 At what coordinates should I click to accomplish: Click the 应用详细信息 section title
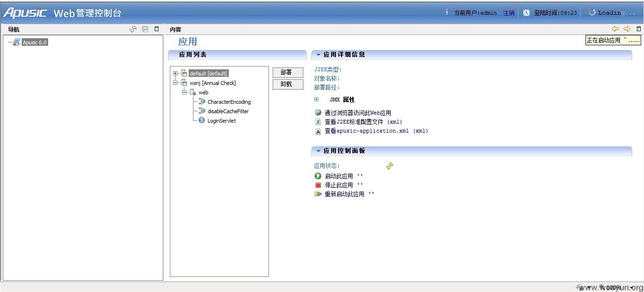point(344,55)
